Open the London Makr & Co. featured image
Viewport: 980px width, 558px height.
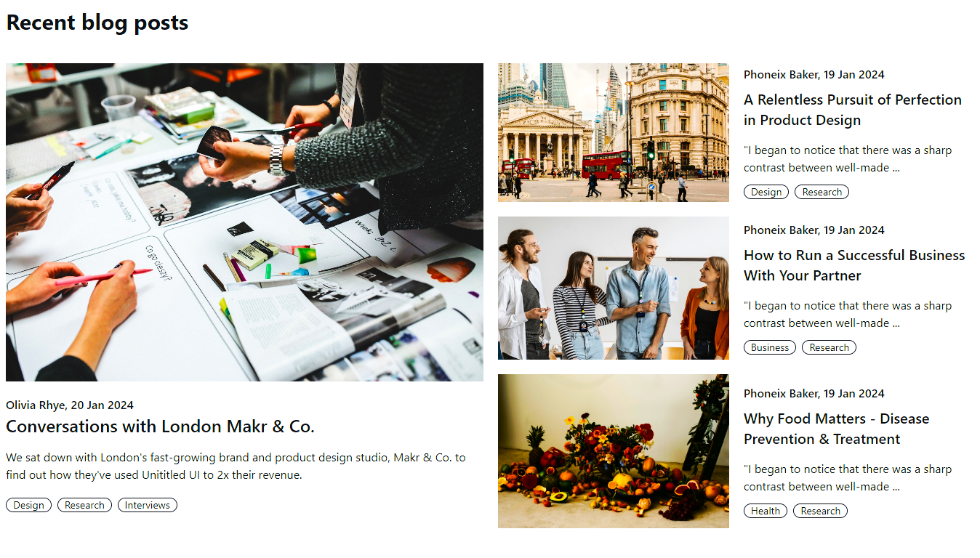(244, 222)
